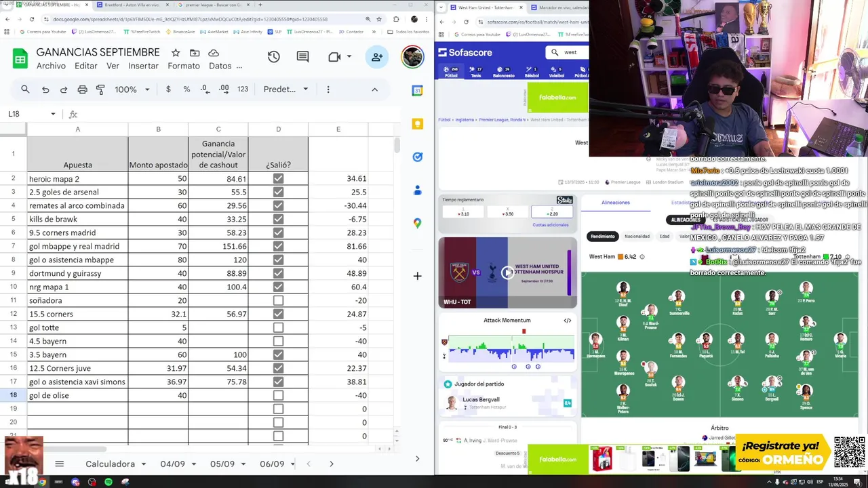The height and width of the screenshot is (488, 868).
Task: Uncheck the nrg mapa 1 checkbox
Action: click(x=278, y=287)
